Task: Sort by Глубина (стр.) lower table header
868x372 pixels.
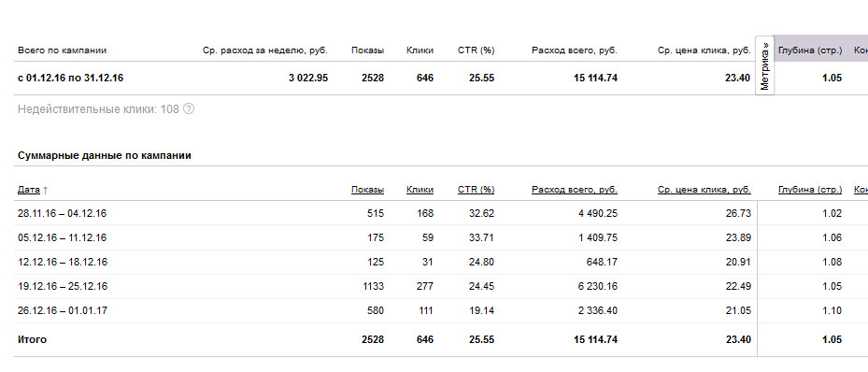Action: coord(810,190)
